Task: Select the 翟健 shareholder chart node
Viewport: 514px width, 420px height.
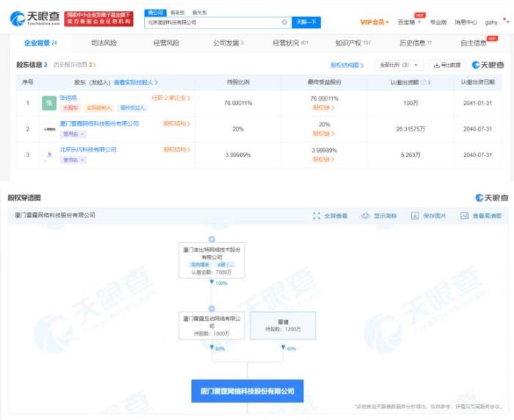Action: pyautogui.click(x=283, y=325)
